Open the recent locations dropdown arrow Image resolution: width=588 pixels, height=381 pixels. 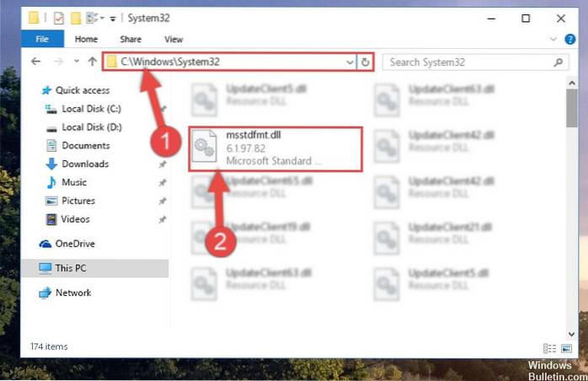pyautogui.click(x=74, y=62)
